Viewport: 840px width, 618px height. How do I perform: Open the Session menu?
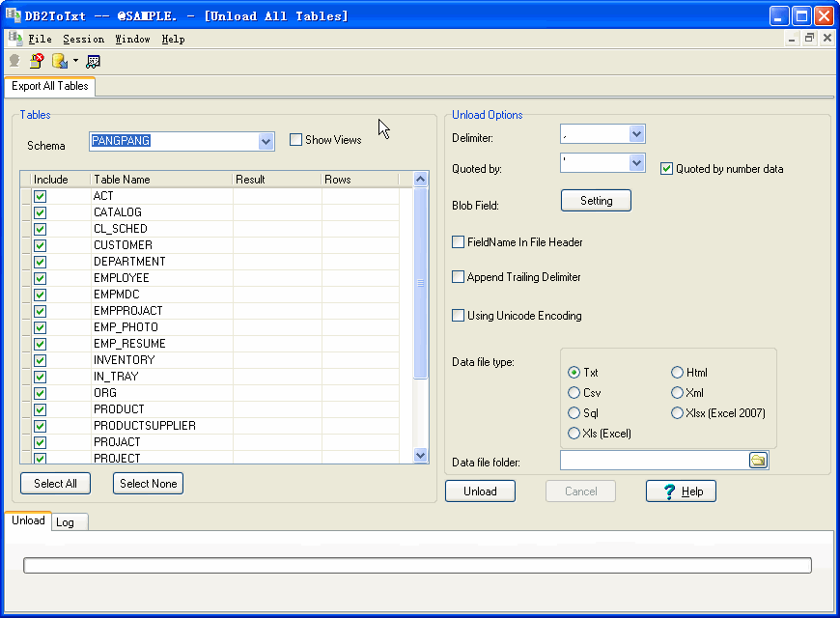[84, 40]
